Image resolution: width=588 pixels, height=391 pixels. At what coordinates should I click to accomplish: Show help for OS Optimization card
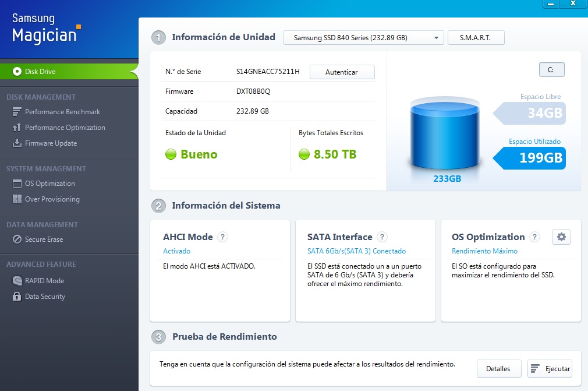535,237
